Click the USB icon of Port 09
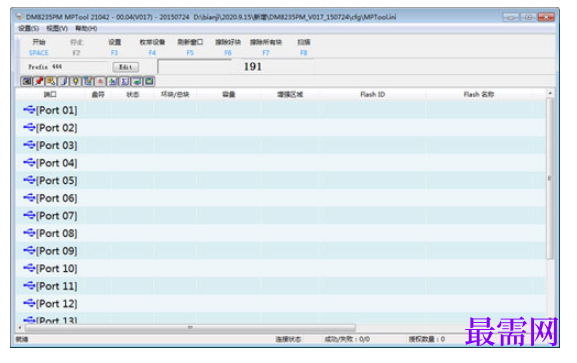577x363 pixels. pos(29,251)
